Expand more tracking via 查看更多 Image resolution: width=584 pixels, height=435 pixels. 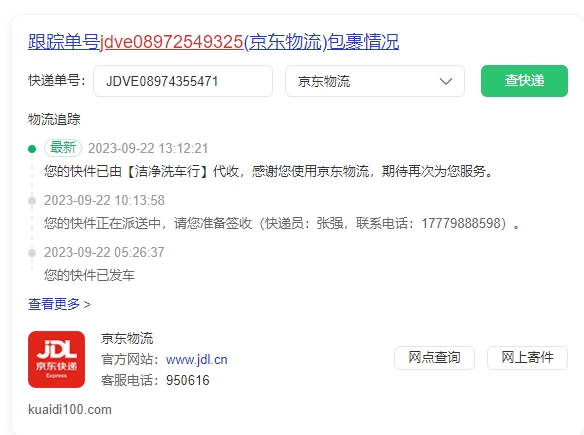pyautogui.click(x=59, y=304)
